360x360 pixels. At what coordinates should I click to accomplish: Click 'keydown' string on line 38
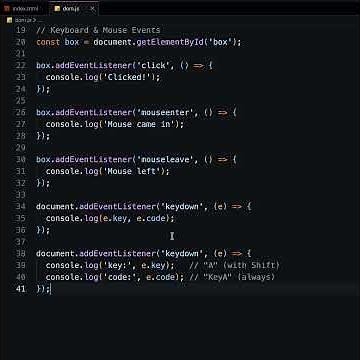[182, 254]
